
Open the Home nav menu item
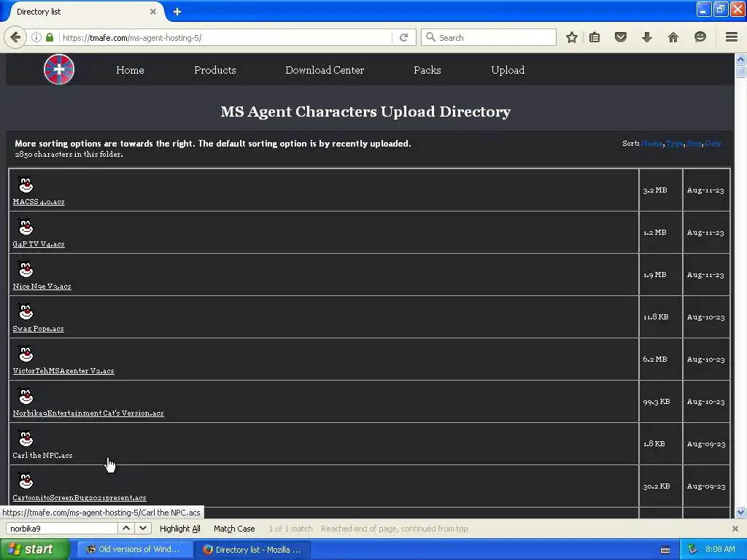tap(130, 70)
